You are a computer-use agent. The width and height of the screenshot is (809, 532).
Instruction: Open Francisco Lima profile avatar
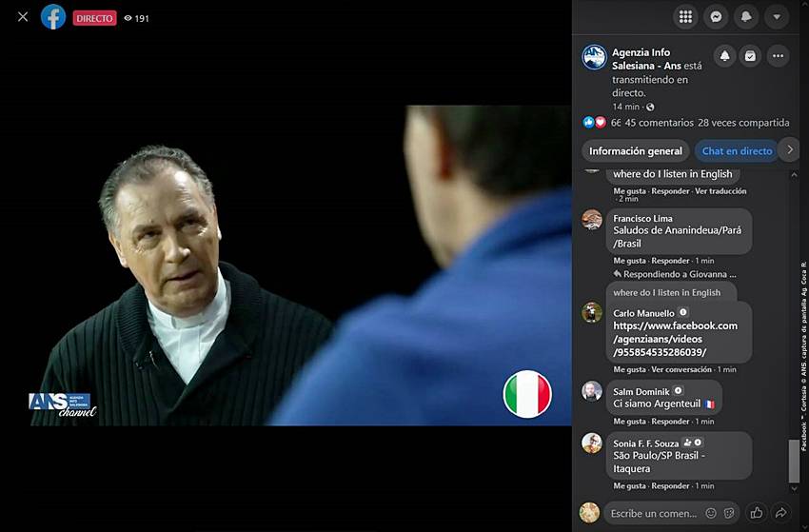pos(592,219)
